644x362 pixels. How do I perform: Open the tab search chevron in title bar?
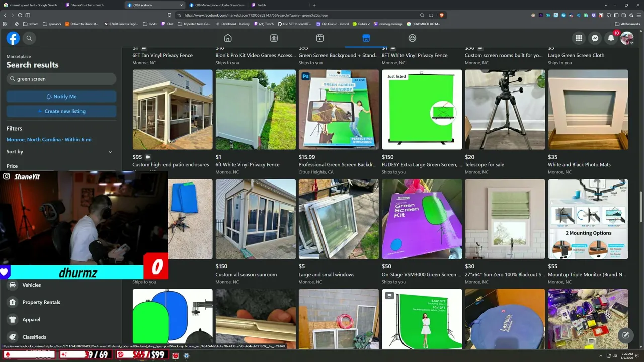[x=606, y=5]
